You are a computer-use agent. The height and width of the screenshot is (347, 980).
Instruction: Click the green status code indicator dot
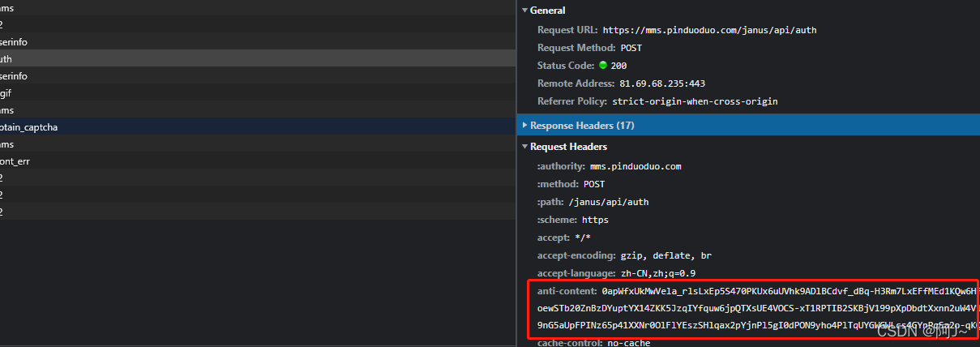coord(603,66)
